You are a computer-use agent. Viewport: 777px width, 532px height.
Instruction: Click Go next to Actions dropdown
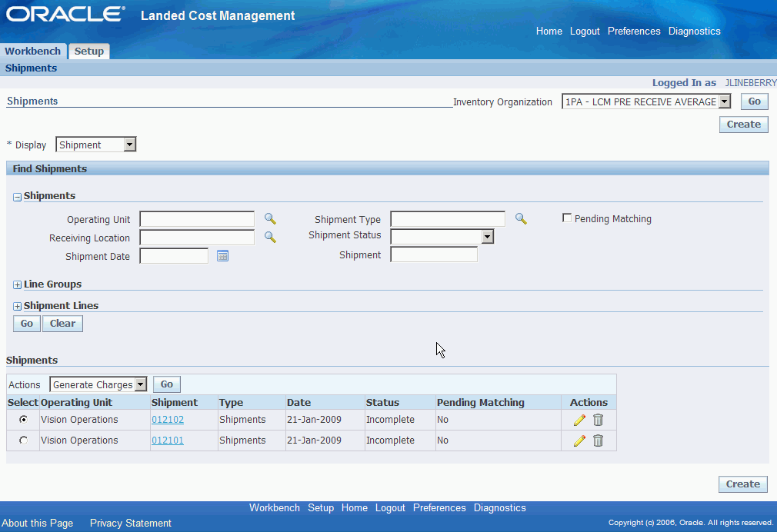click(166, 384)
